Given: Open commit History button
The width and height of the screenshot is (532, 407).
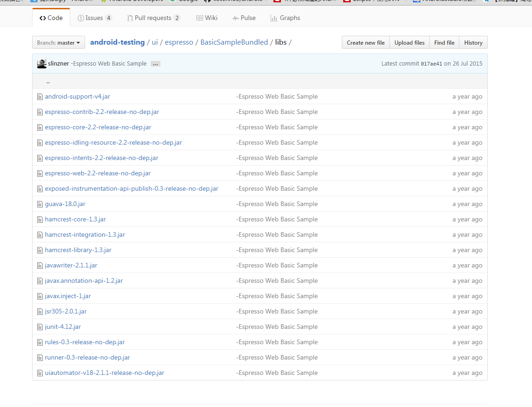Looking at the screenshot, I should click(x=473, y=43).
